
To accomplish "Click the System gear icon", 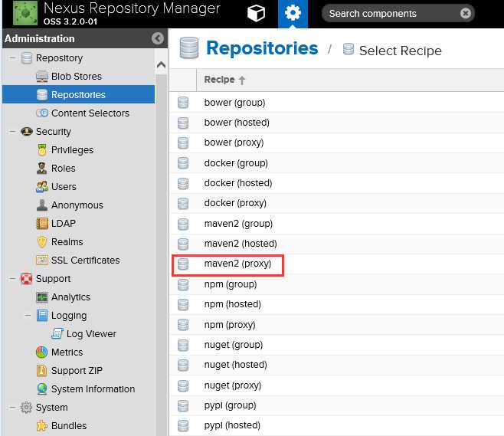I will (x=26, y=407).
